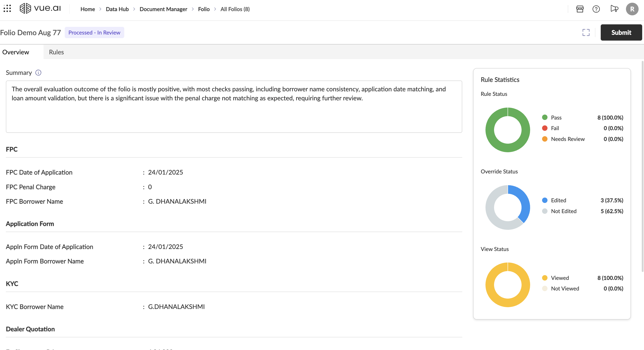Open the apps grid launcher icon
The image size is (644, 350).
pyautogui.click(x=7, y=9)
